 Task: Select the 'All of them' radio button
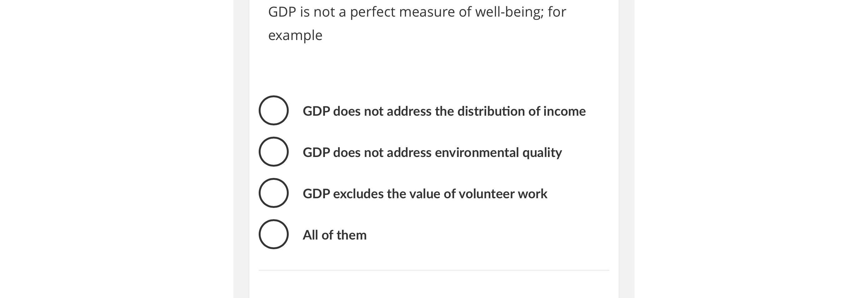point(274,235)
